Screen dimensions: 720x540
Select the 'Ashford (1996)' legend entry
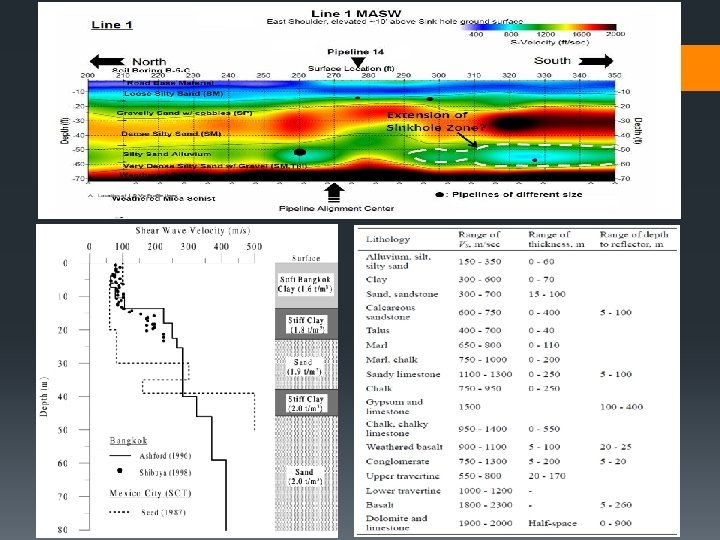point(150,456)
